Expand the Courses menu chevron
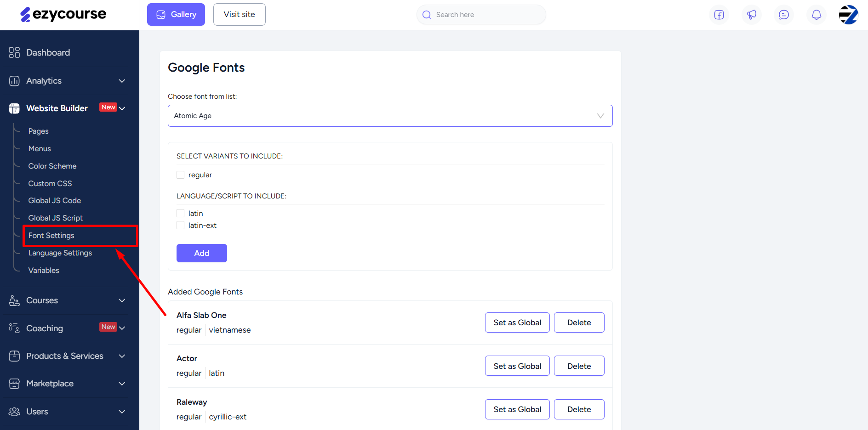This screenshot has height=430, width=868. pos(122,300)
